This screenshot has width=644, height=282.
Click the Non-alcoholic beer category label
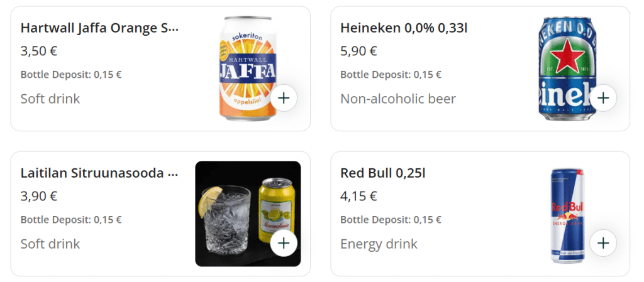397,99
